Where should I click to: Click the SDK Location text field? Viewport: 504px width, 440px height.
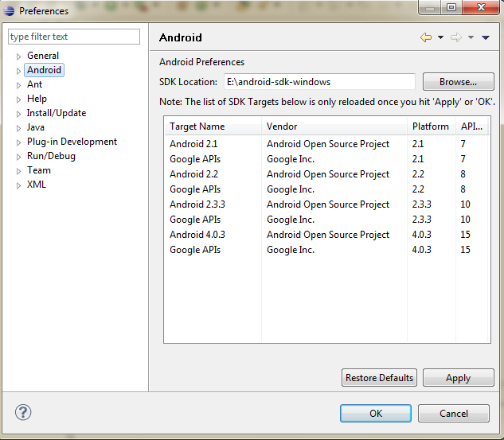point(319,82)
